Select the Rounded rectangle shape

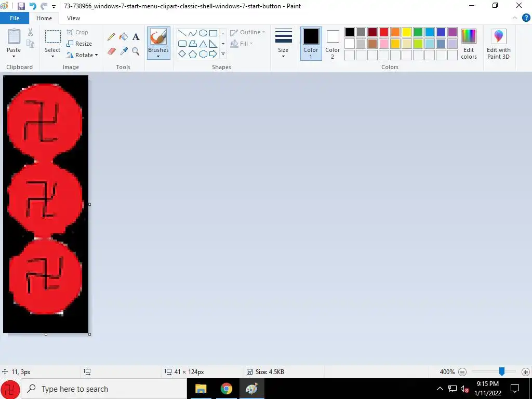[182, 44]
